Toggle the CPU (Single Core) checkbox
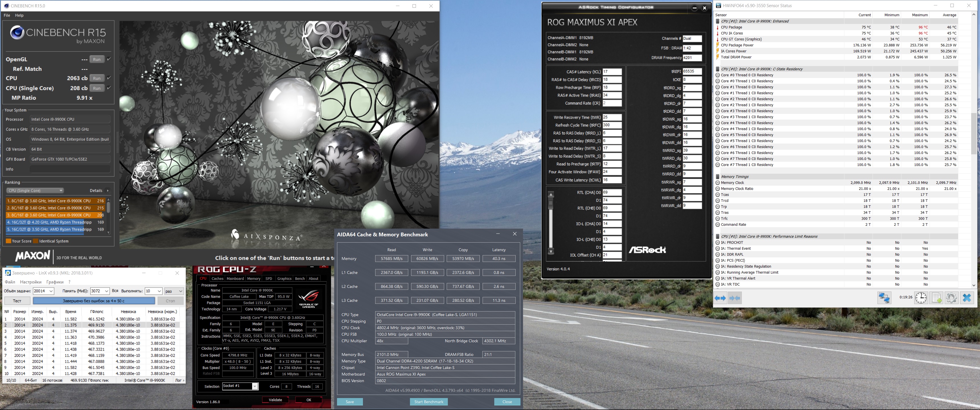The image size is (980, 410). (109, 88)
